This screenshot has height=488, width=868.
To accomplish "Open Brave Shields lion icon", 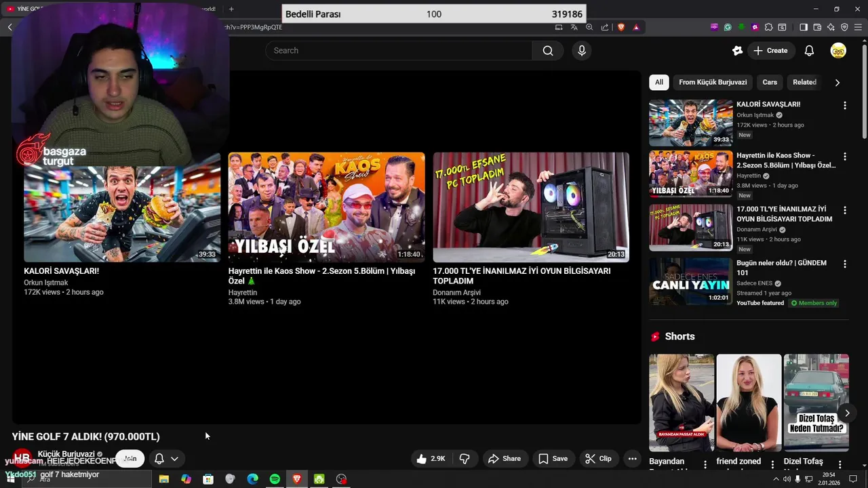I will tap(621, 27).
